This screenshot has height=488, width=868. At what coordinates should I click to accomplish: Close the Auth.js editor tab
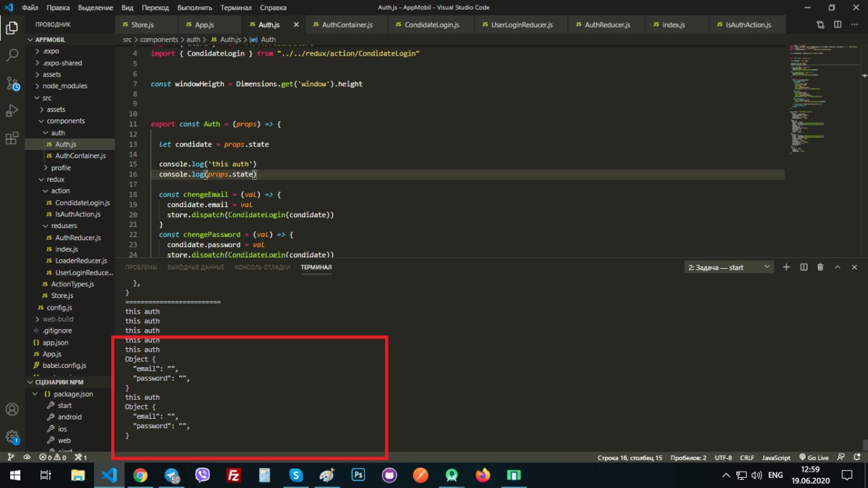tap(295, 24)
